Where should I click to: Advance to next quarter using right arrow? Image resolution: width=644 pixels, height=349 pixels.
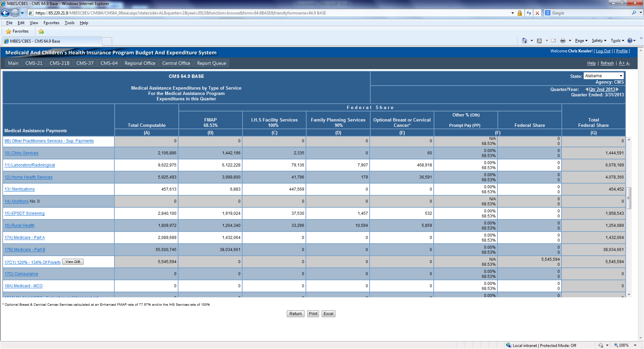[x=618, y=89]
